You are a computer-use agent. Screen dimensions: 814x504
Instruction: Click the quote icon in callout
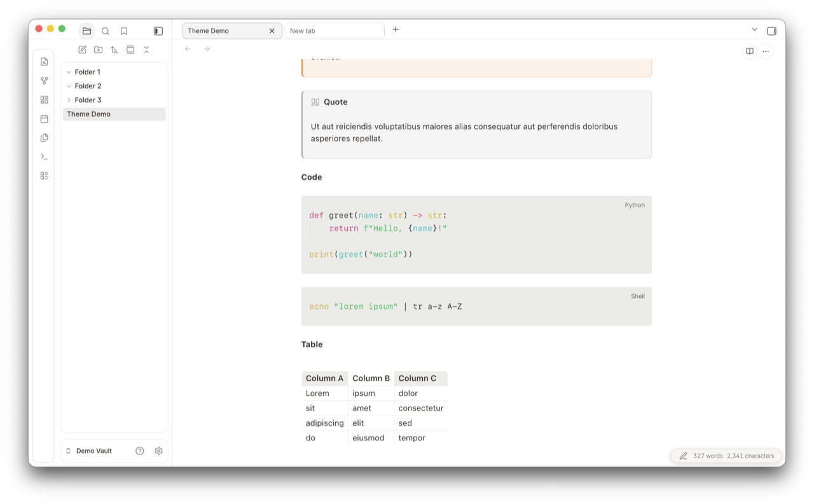click(x=315, y=102)
